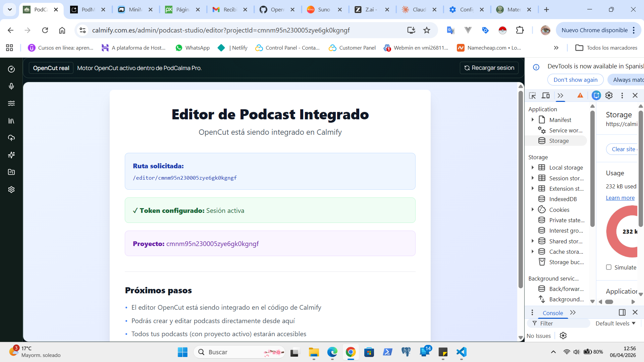Switch to the Z.ai browser tab
644x362 pixels.
click(372, 10)
